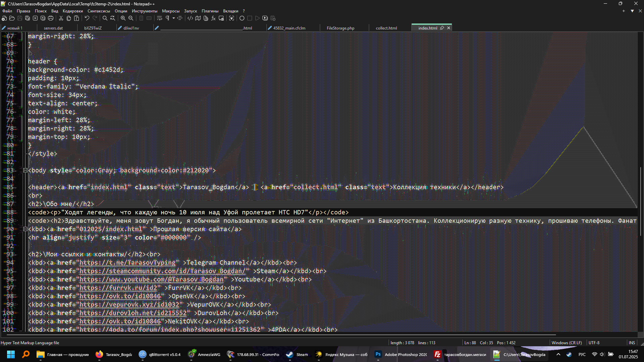644x362 pixels.
Task: Click the Zoom In toolbar icon
Action: click(123, 18)
